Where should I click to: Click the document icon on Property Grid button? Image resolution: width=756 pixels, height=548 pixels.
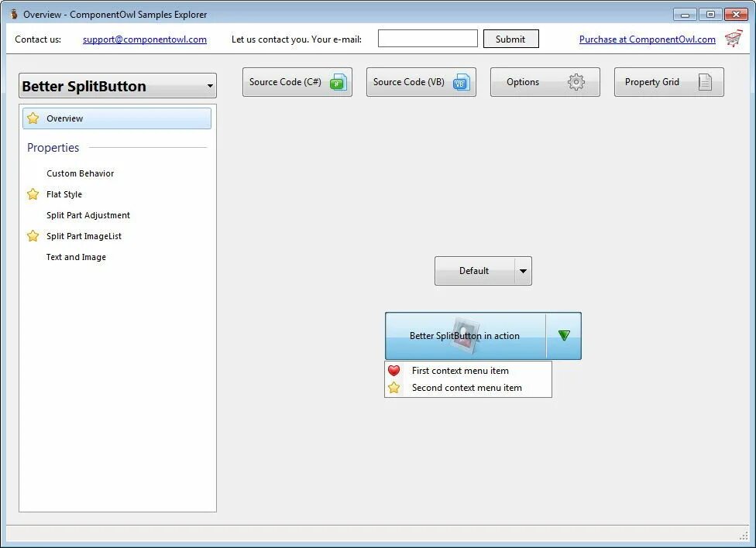click(x=706, y=82)
